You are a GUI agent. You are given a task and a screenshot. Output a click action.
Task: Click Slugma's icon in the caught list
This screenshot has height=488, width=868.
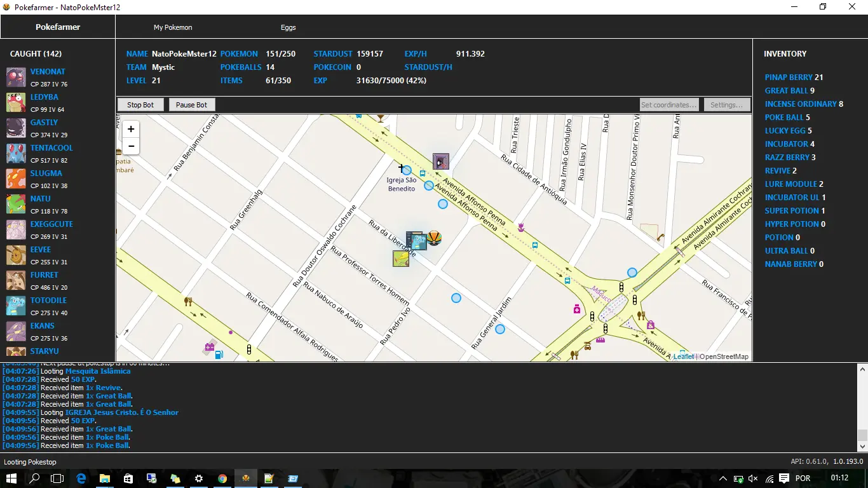click(x=16, y=179)
